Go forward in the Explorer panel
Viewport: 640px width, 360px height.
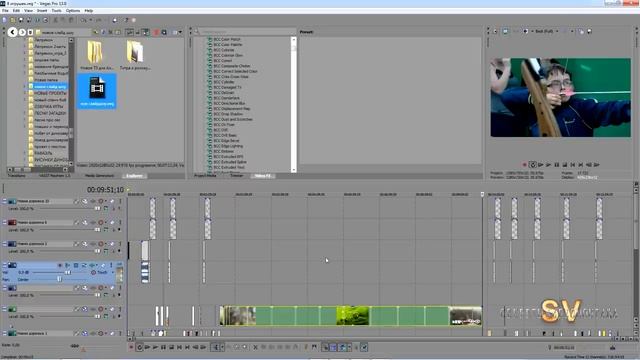click(x=22, y=32)
